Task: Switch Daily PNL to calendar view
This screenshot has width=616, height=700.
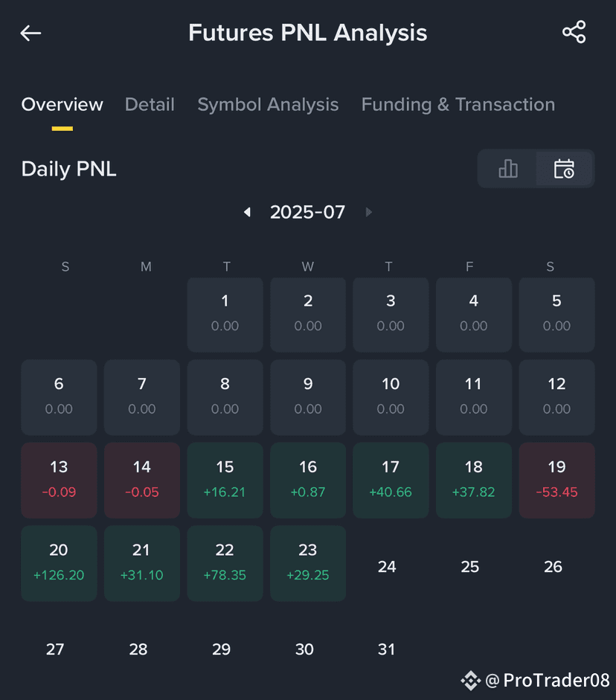Action: (564, 169)
